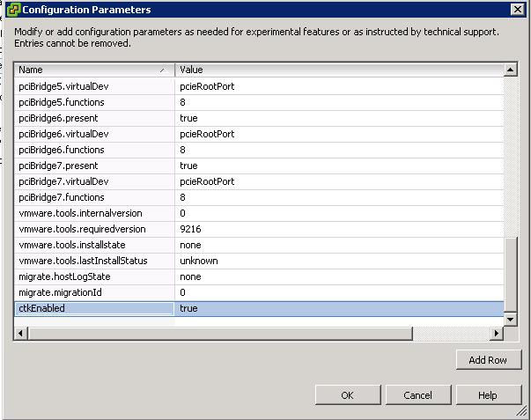Click the ctkEnabled name cell
531x420 pixels.
94,308
